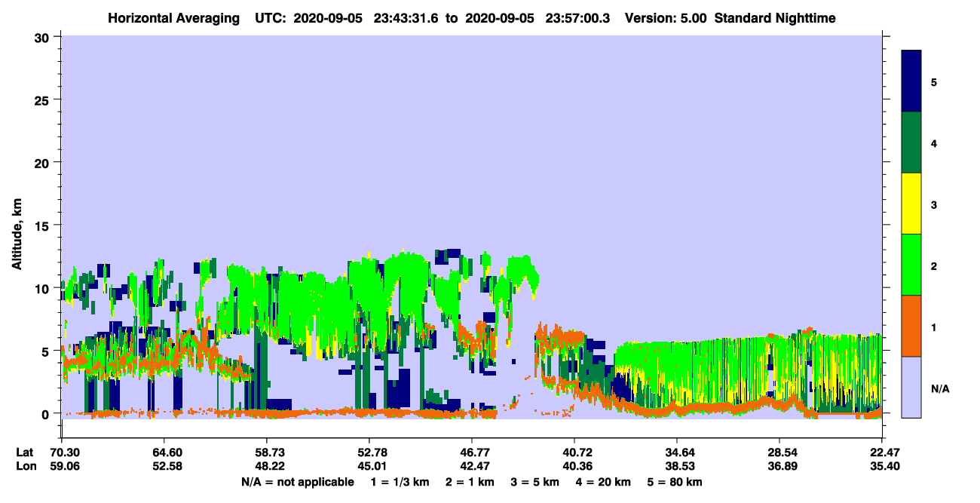Click the yellow color bar segment labeled 3

(x=911, y=204)
